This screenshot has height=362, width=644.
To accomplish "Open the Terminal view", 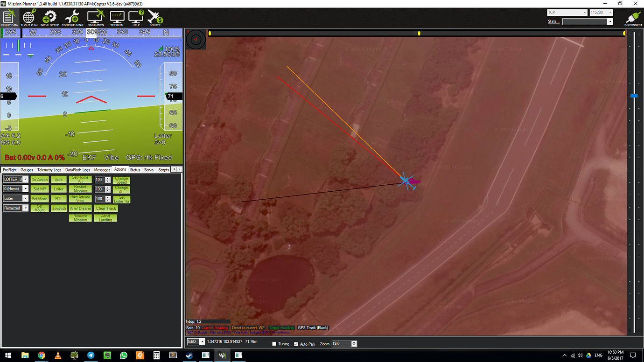I will point(117,19).
